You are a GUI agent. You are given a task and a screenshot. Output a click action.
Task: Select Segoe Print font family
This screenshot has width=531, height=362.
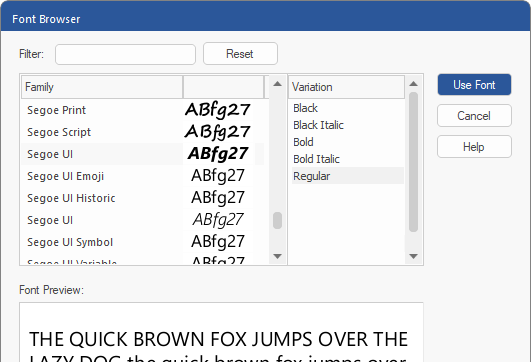pyautogui.click(x=142, y=110)
